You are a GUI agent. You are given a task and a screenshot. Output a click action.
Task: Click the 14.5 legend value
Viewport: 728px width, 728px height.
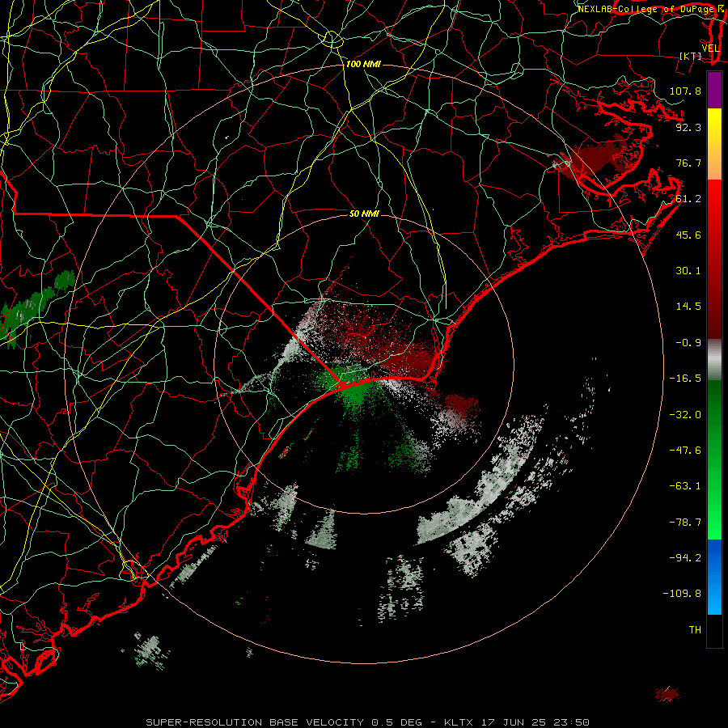[x=688, y=307]
